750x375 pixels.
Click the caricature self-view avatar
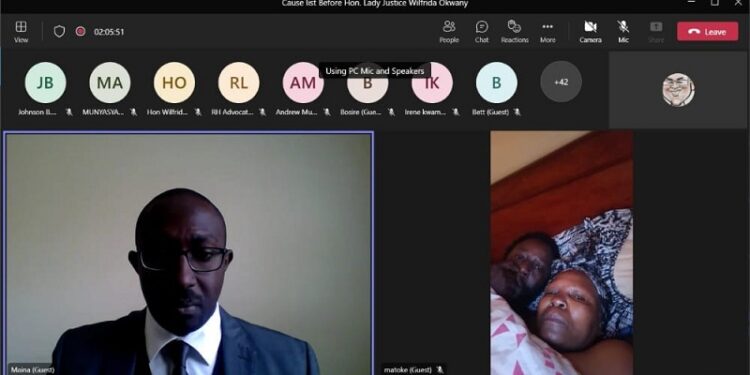click(x=678, y=90)
